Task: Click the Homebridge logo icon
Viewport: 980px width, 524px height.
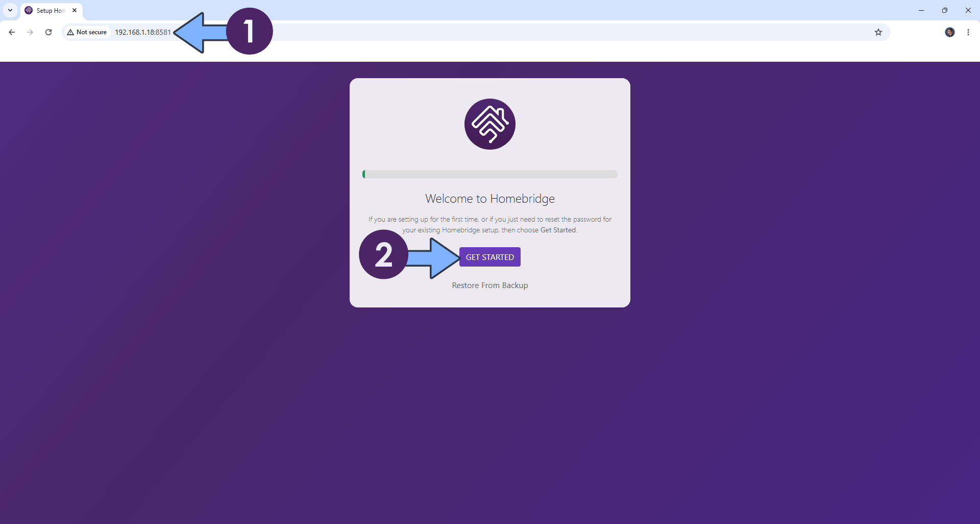Action: tap(489, 124)
